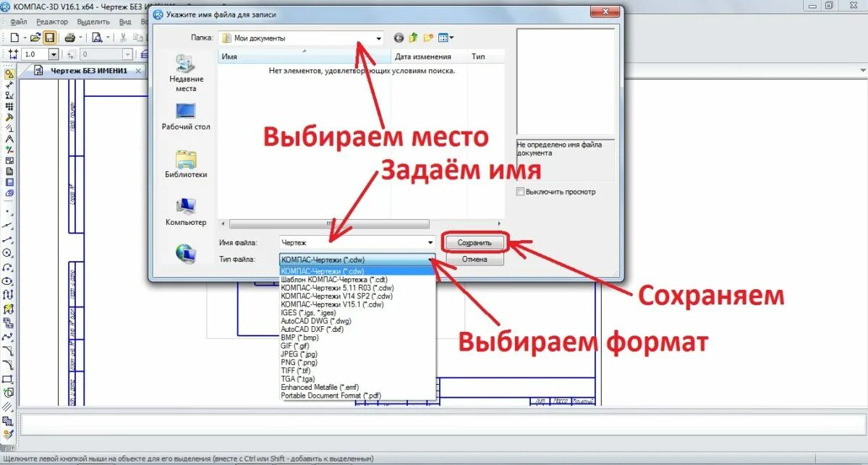Expand the view options dropdown arrow in dialog

(x=452, y=38)
